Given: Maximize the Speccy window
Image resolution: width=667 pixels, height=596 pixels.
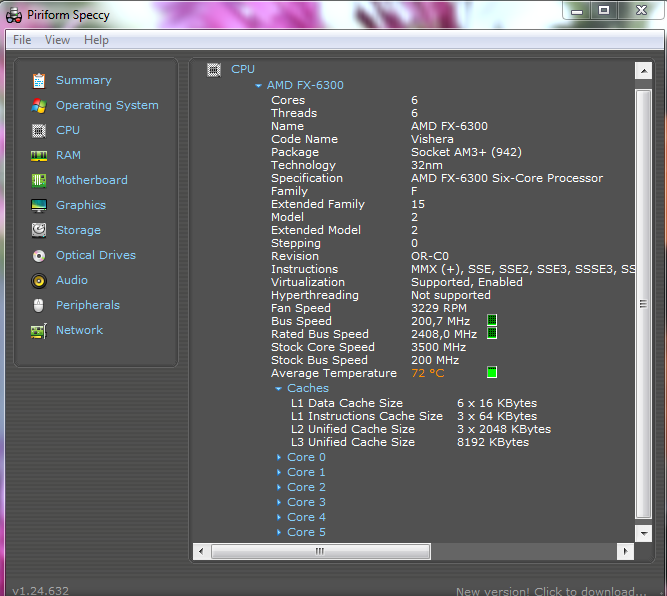Looking at the screenshot, I should [604, 10].
